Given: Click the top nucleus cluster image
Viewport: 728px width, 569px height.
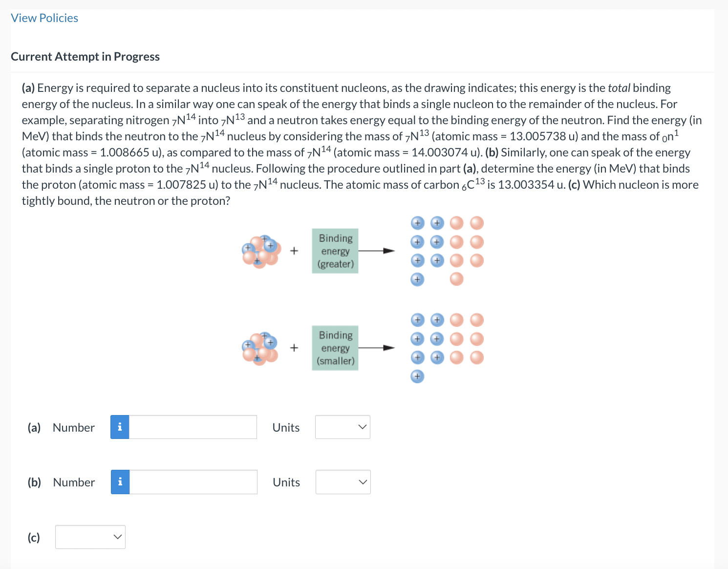Looking at the screenshot, I should click(261, 251).
